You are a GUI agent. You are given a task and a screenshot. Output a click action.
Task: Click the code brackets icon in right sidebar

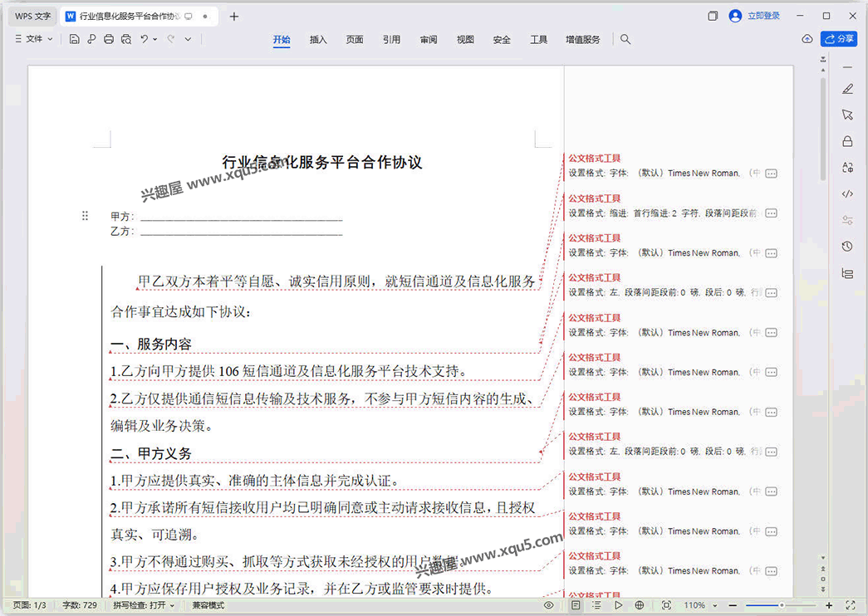(847, 193)
